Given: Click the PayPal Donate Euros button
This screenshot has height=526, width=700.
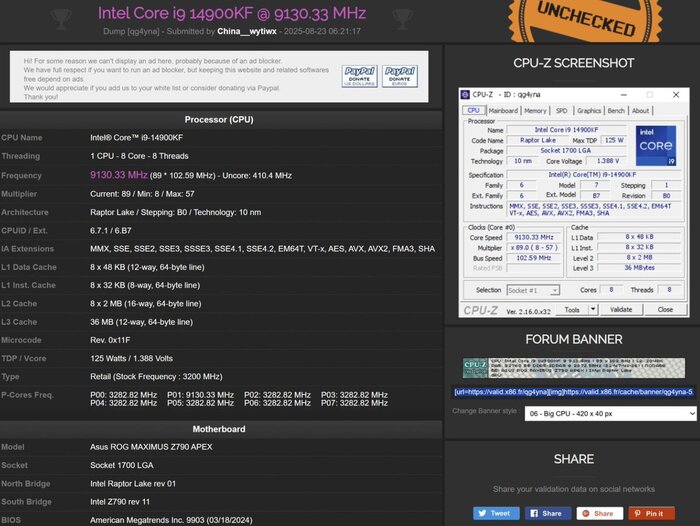Looking at the screenshot, I should tap(399, 76).
